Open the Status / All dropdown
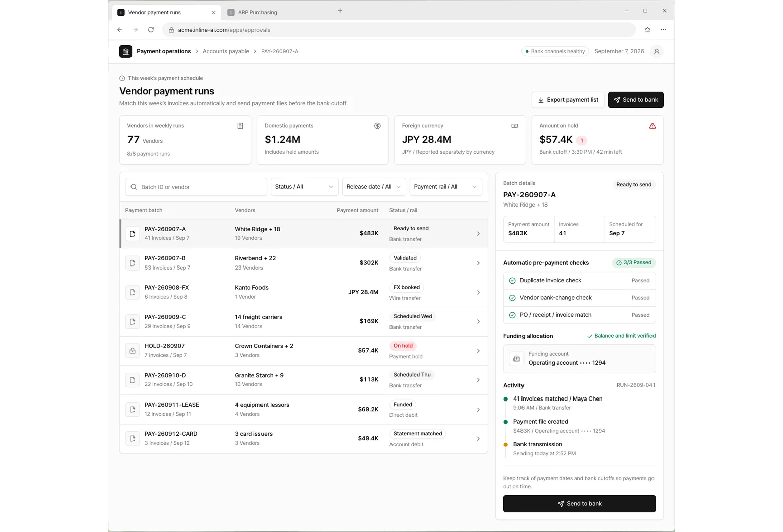This screenshot has height=532, width=783. pyautogui.click(x=304, y=187)
